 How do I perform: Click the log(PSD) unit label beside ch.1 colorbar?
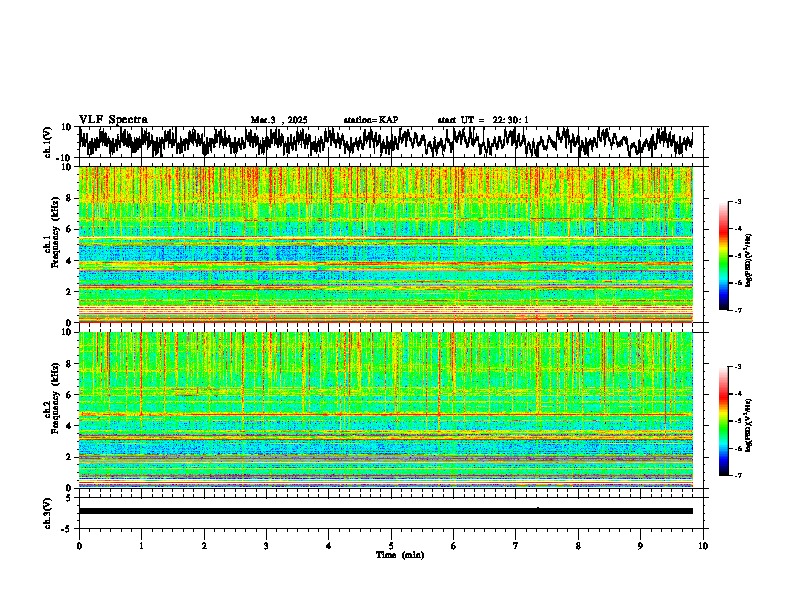tap(749, 260)
